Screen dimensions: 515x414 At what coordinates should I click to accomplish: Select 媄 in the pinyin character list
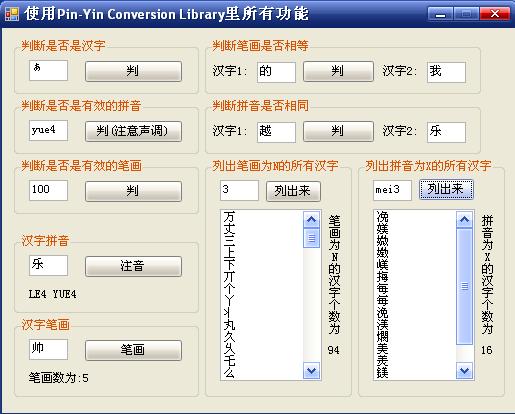pyautogui.click(x=382, y=228)
